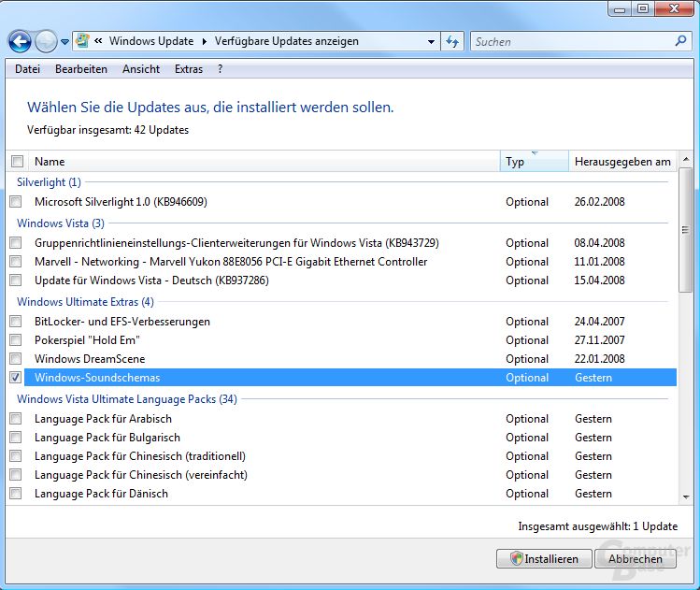Sort by Herausgegeben am column header
Viewport: 700px width, 590px height.
[x=623, y=161]
